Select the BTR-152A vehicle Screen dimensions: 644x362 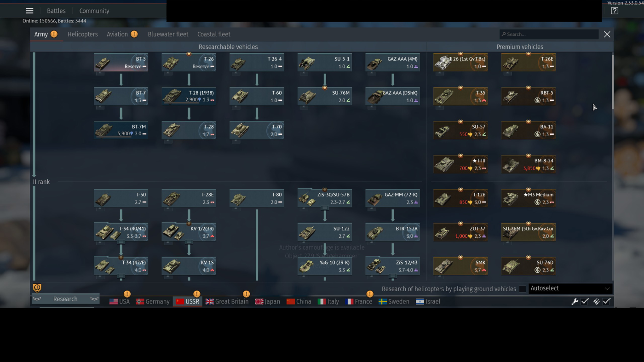coord(393,233)
